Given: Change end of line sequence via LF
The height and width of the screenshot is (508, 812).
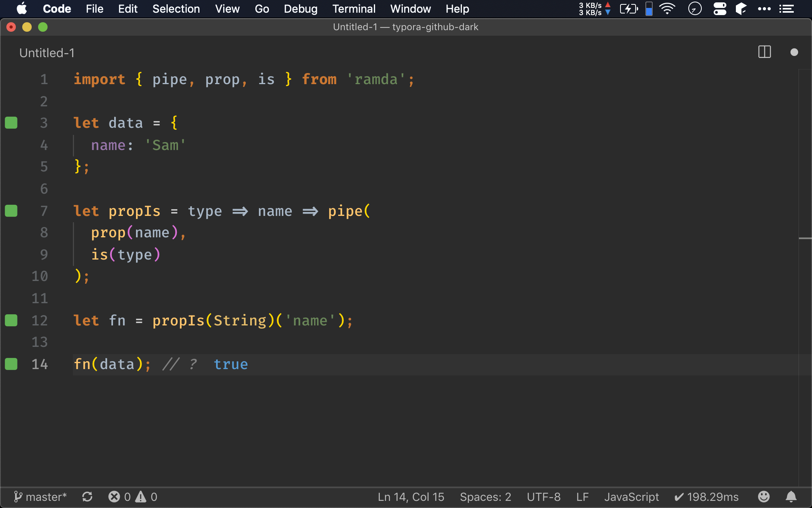Looking at the screenshot, I should pos(582,497).
